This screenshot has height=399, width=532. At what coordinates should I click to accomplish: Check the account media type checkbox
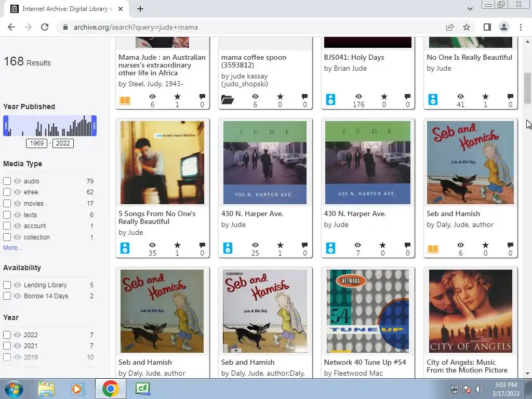(x=7, y=226)
